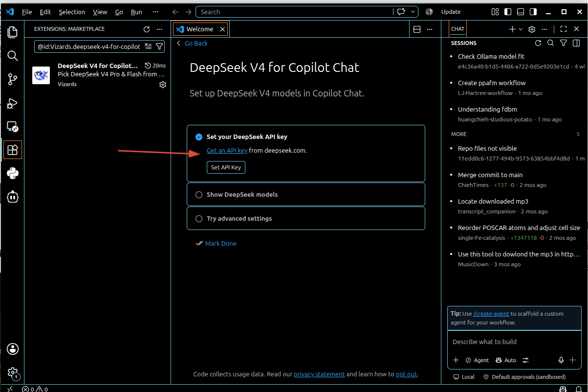Open extensions view more actions ellipsis
588x392 pixels.
pyautogui.click(x=159, y=29)
